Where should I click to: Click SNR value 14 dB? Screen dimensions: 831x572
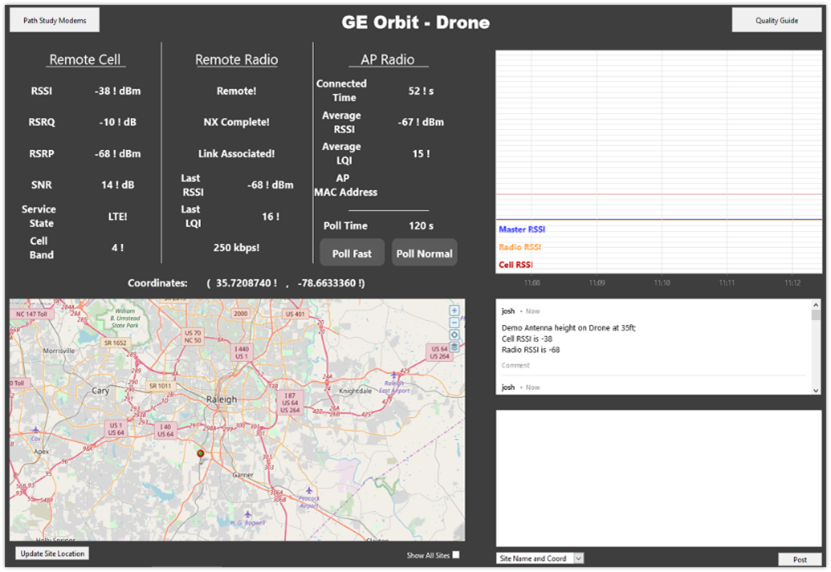[x=118, y=185]
